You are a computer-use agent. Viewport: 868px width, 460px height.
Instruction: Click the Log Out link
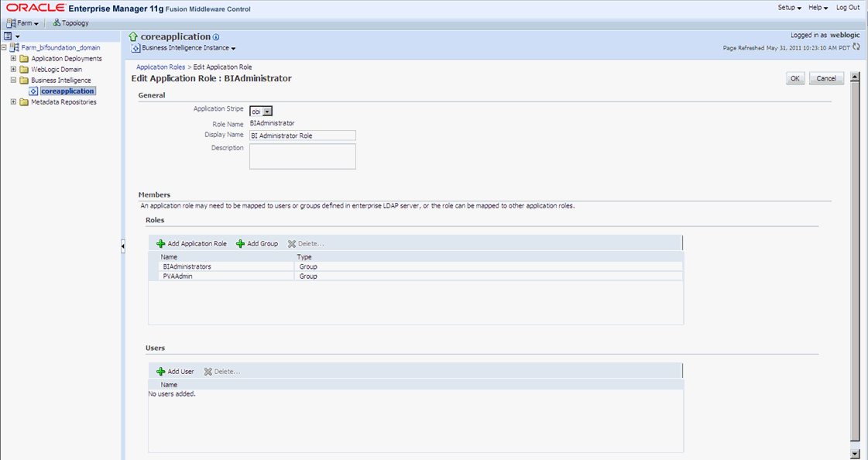point(848,8)
